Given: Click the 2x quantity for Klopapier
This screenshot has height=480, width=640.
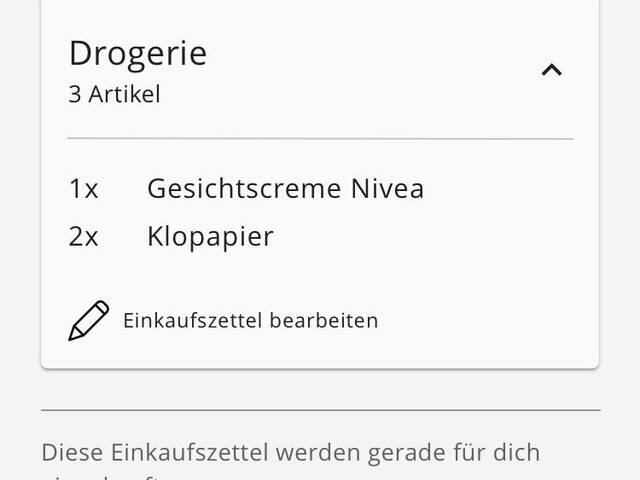Looking at the screenshot, I should [84, 237].
